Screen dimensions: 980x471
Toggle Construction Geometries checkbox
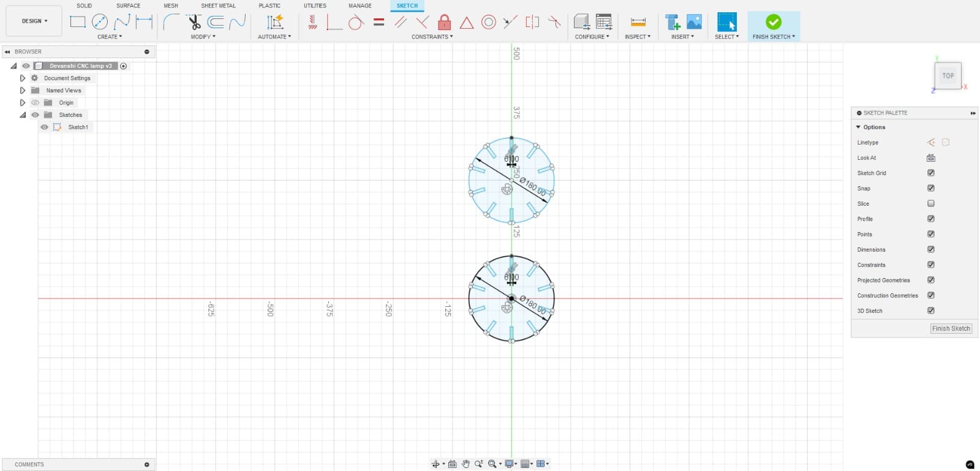tap(931, 296)
